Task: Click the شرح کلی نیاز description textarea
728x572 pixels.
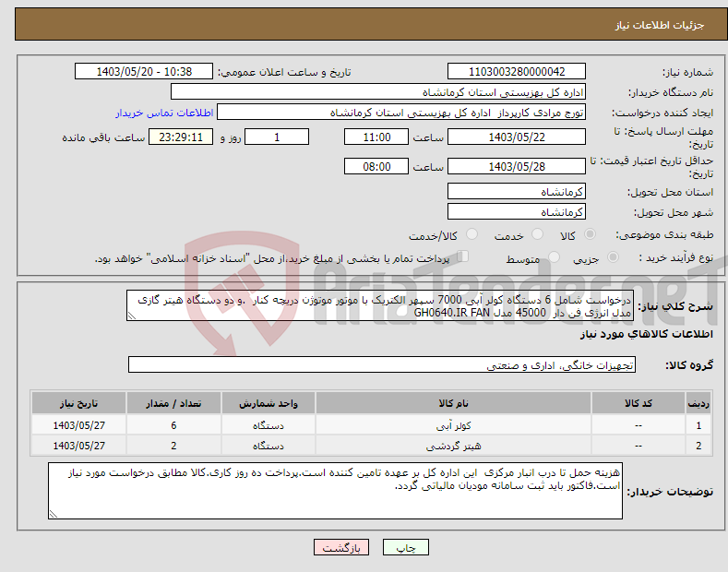Action: tap(380, 305)
